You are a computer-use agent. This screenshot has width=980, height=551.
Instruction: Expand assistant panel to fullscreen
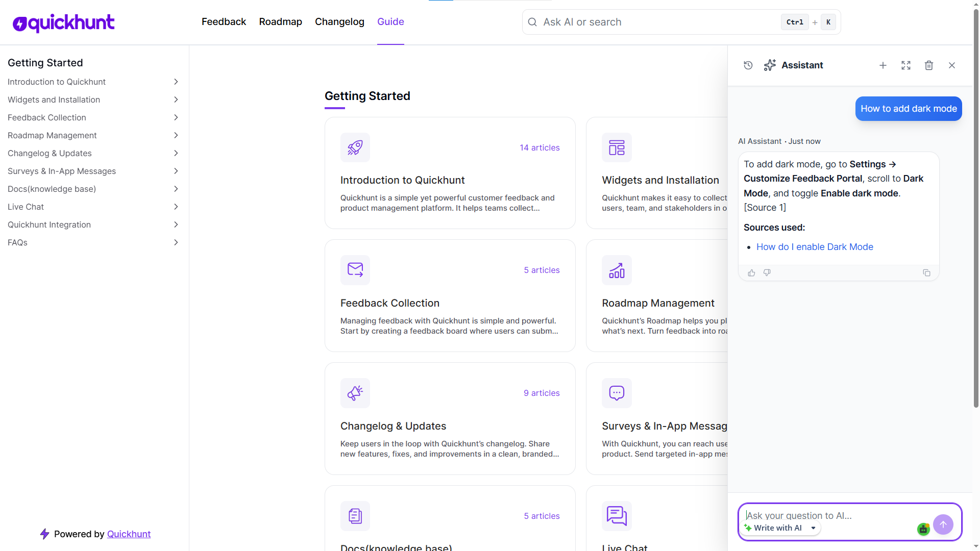[906, 65]
